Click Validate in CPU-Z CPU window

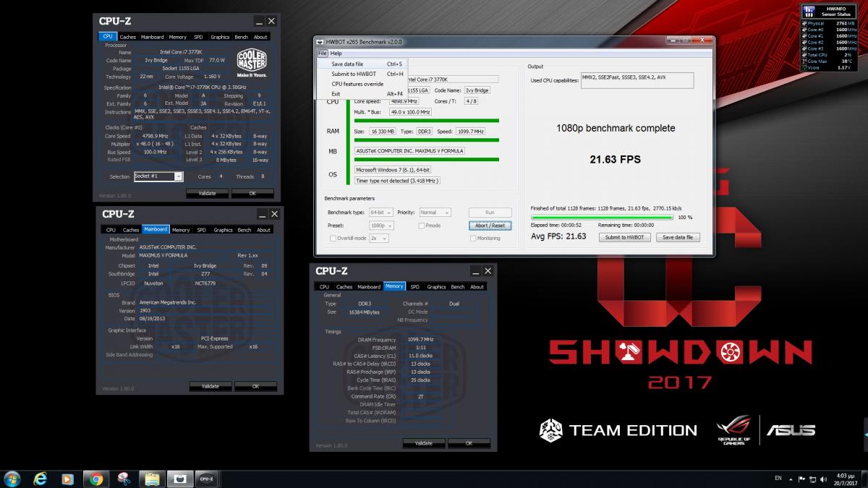pyautogui.click(x=207, y=193)
